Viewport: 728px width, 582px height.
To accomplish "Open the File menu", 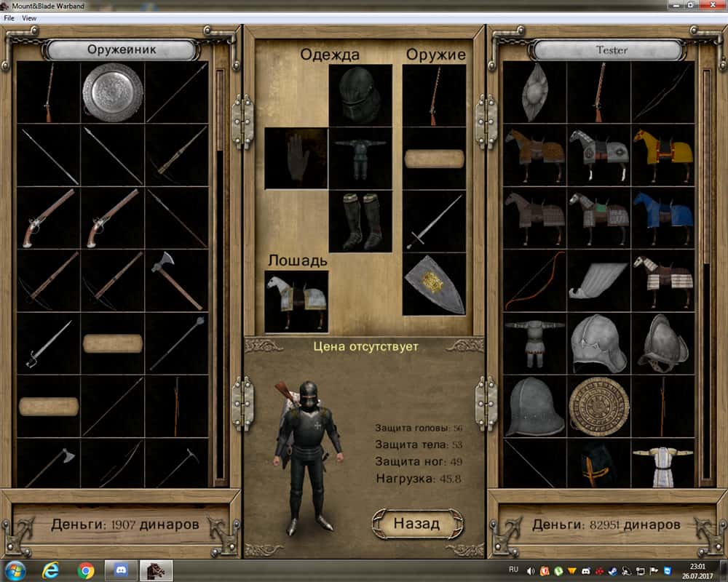I will pyautogui.click(x=9, y=17).
